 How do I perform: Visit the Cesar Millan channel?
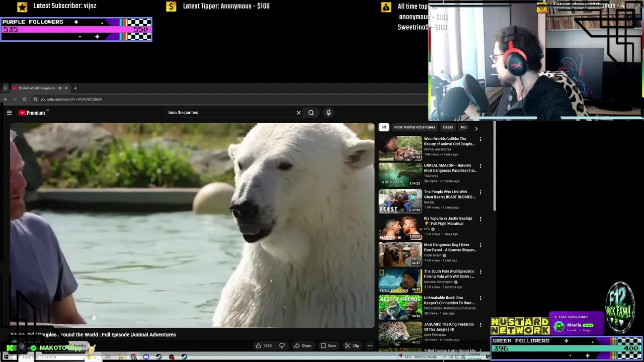tap(433, 255)
